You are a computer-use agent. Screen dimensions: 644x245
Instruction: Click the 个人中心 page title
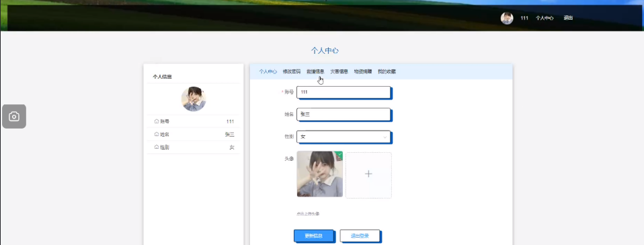click(x=325, y=50)
